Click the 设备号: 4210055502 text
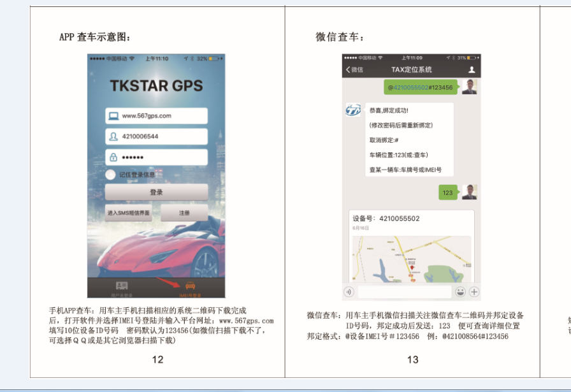 click(386, 219)
